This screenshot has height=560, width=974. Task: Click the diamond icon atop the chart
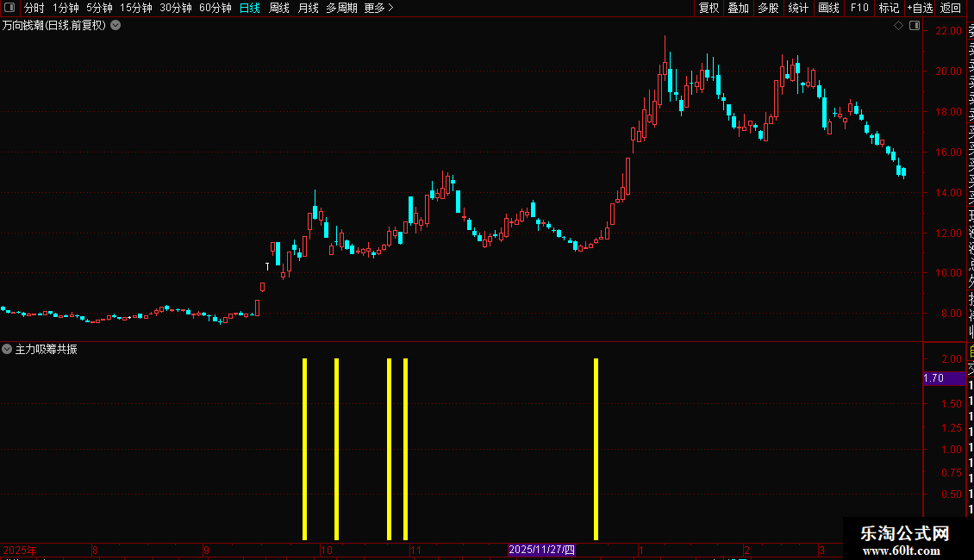(898, 26)
